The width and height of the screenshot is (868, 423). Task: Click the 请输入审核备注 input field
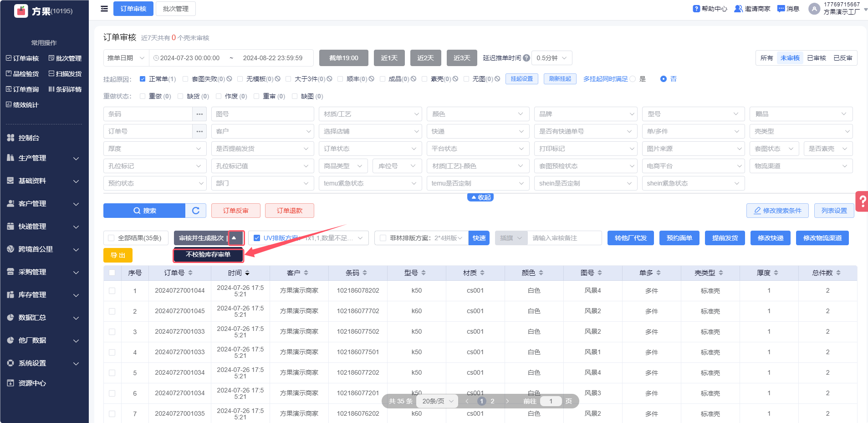(564, 238)
